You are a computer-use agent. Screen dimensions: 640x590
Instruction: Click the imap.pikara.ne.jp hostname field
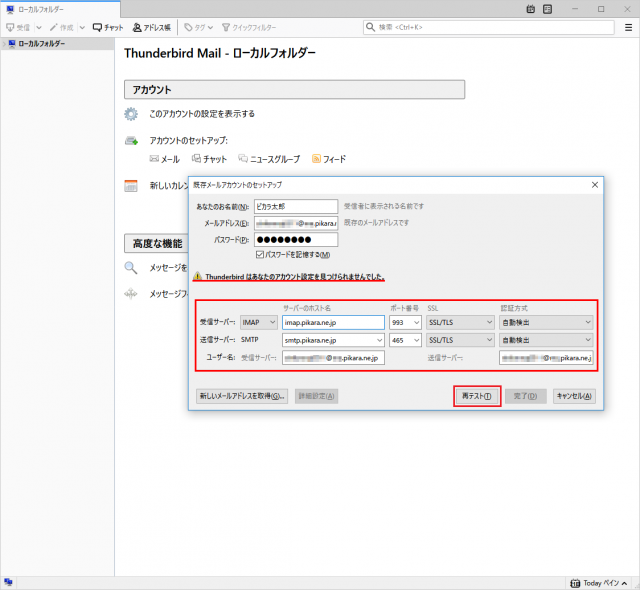pyautogui.click(x=333, y=322)
